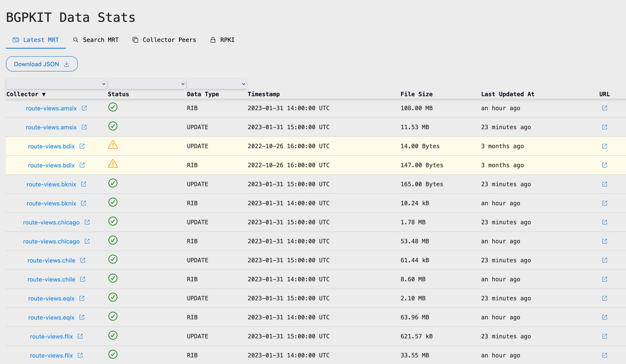The height and width of the screenshot is (364, 626).
Task: Open the URL icon for flix UPDATE row
Action: click(x=604, y=336)
